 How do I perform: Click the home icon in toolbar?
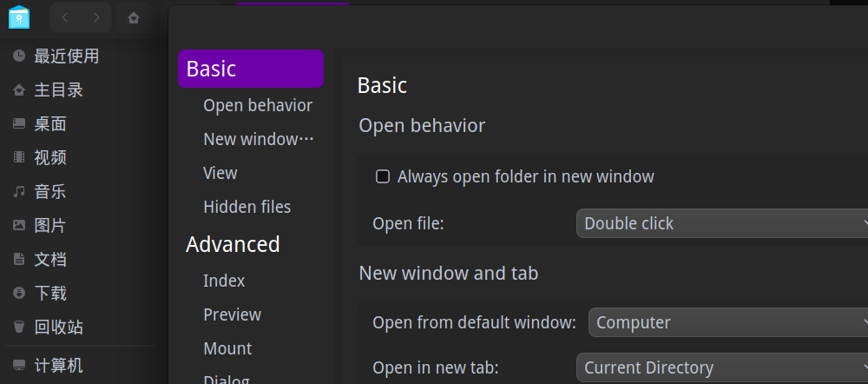pyautogui.click(x=133, y=17)
